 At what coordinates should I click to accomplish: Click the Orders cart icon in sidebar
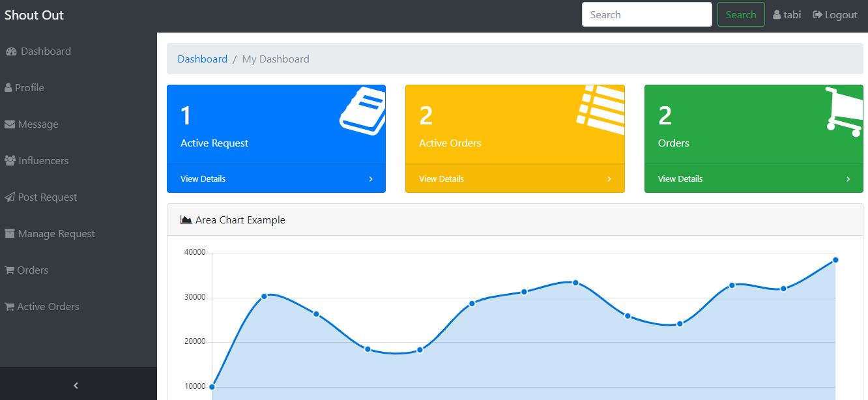(x=10, y=270)
